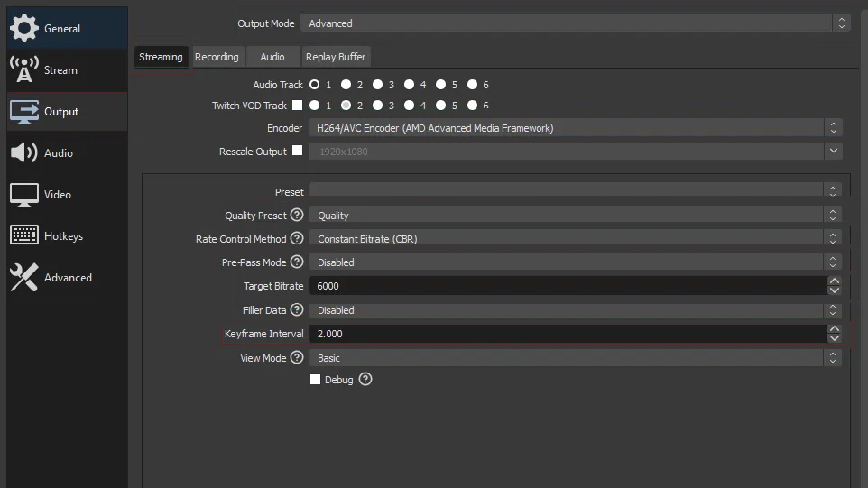Image resolution: width=868 pixels, height=488 pixels.
Task: Select Audio Track 3 radio button
Action: click(x=377, y=84)
